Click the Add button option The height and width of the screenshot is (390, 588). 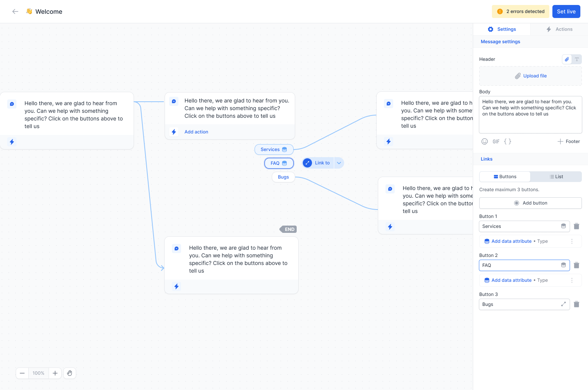pyautogui.click(x=530, y=203)
